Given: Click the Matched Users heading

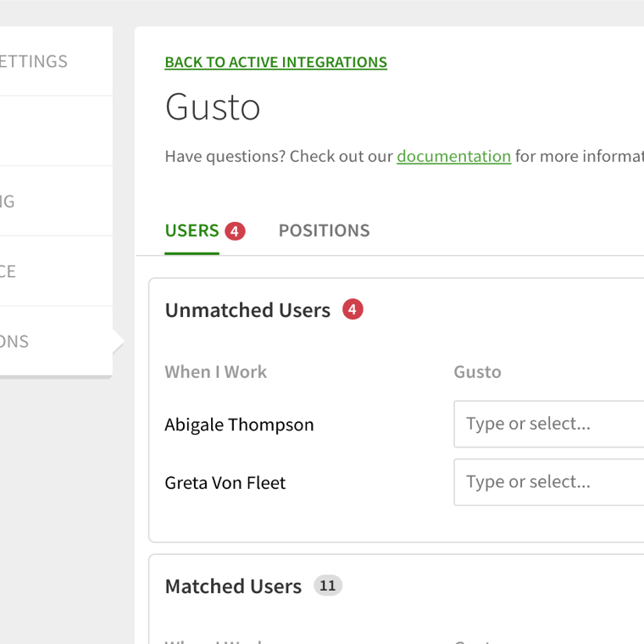Looking at the screenshot, I should pos(233,586).
